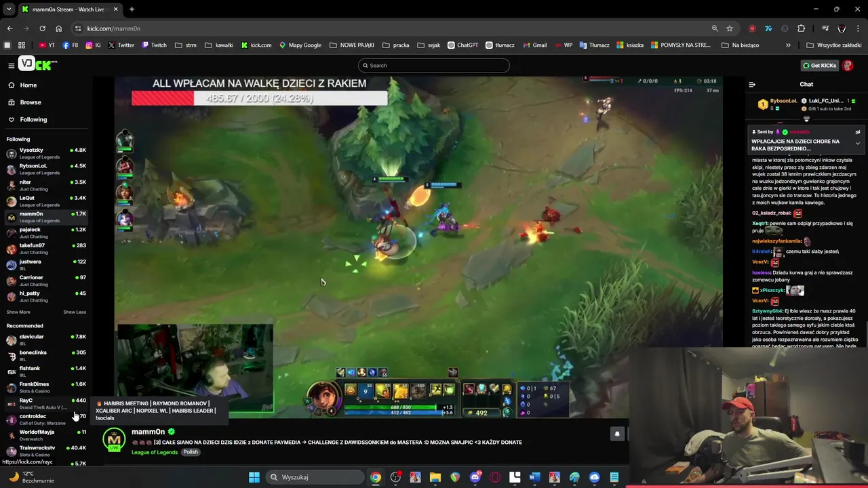The width and height of the screenshot is (868, 488).
Task: Open the weather widget on the taskbar
Action: click(x=31, y=477)
